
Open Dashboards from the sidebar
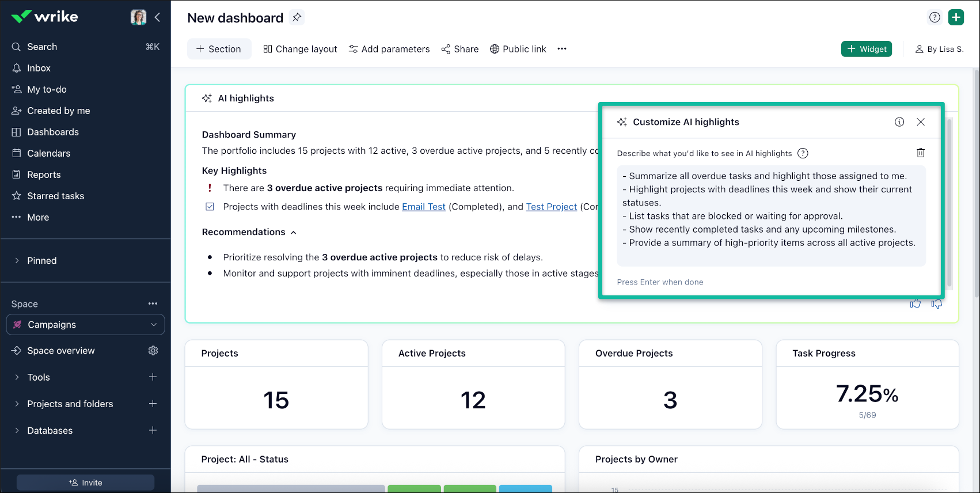coord(53,132)
